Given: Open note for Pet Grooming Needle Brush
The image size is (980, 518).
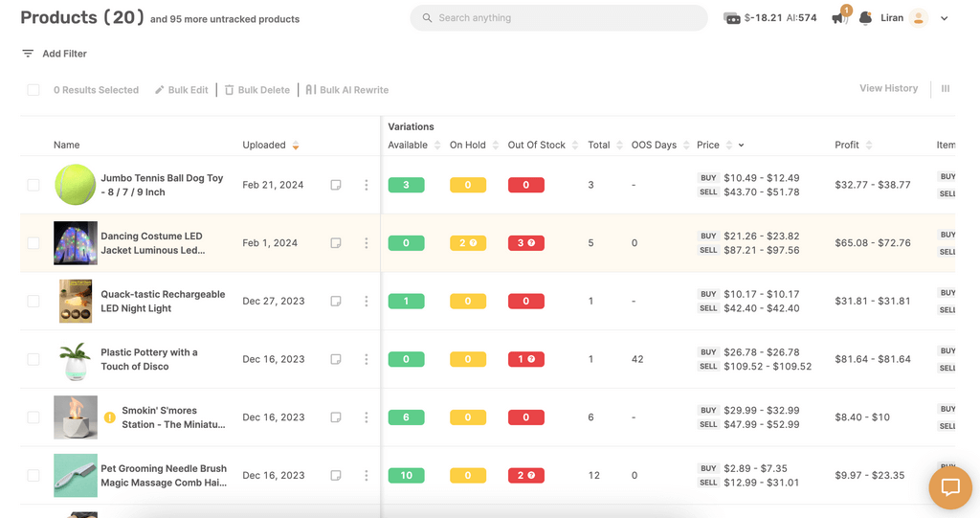Looking at the screenshot, I should (x=336, y=476).
